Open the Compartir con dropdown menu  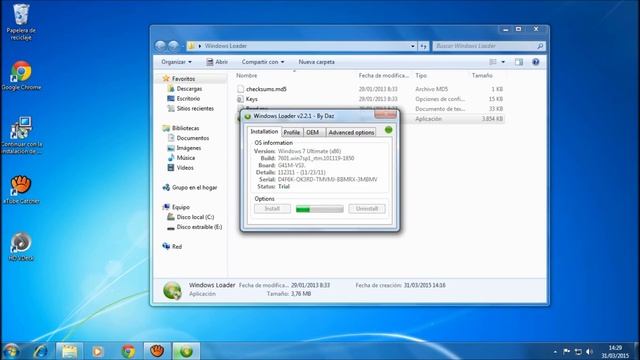point(263,62)
